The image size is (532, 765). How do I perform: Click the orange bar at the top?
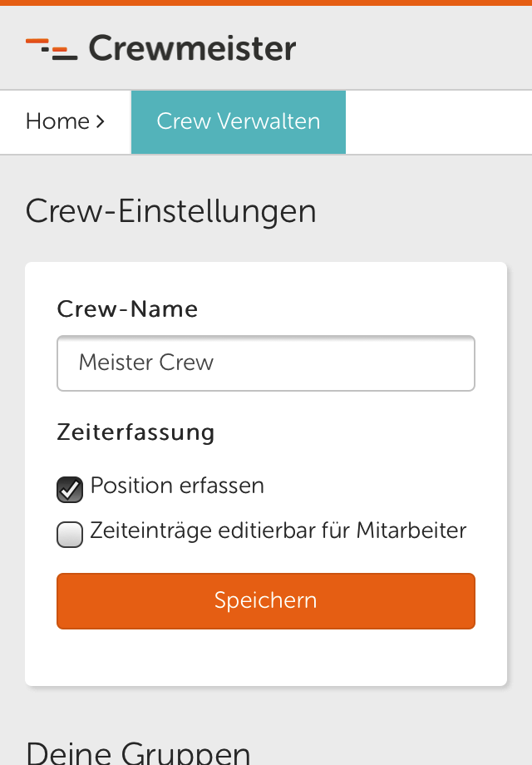[266, 3]
